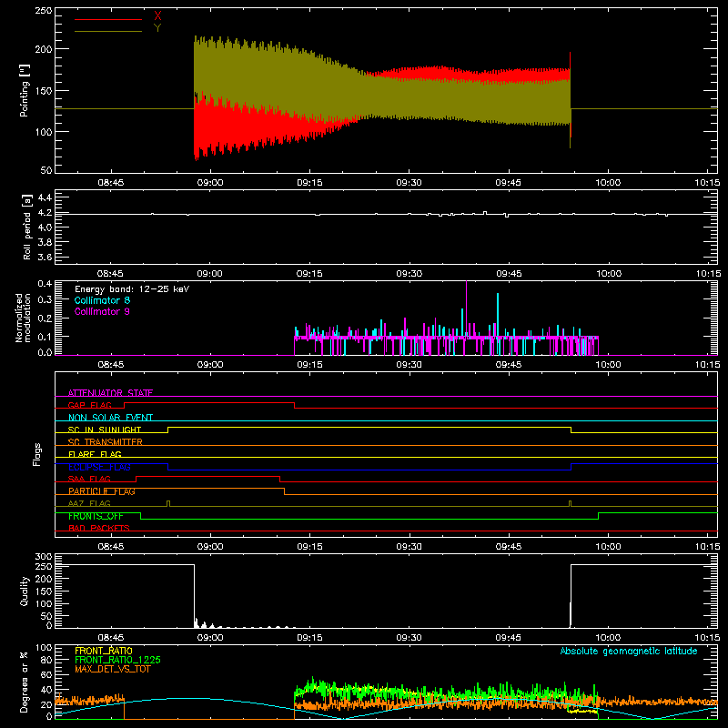Click the SC_TRANSMITTER flag label

point(106,442)
